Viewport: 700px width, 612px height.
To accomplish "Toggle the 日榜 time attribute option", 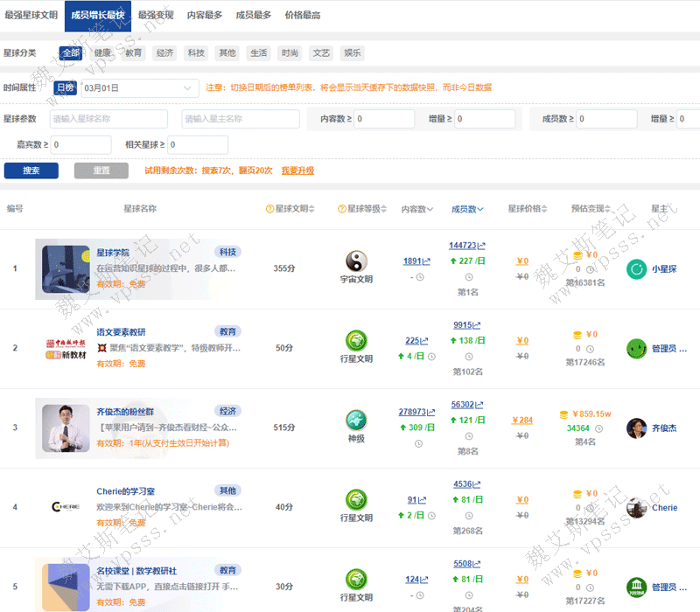I will (65, 87).
